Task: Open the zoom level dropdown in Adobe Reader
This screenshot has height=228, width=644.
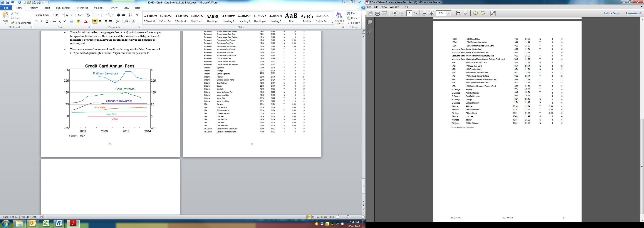Action: (x=448, y=13)
